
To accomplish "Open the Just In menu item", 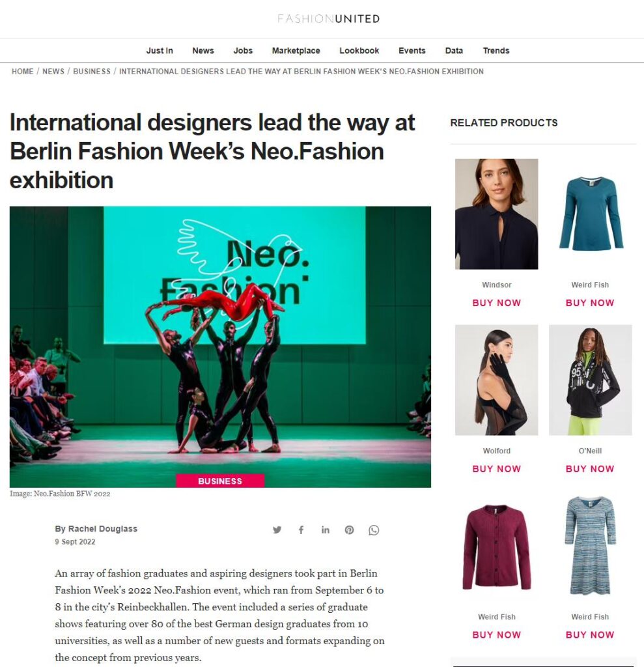I will pyautogui.click(x=160, y=51).
